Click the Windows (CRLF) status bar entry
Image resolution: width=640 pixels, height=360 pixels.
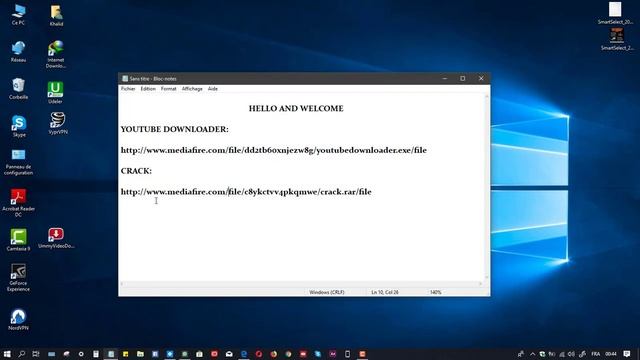click(x=327, y=292)
